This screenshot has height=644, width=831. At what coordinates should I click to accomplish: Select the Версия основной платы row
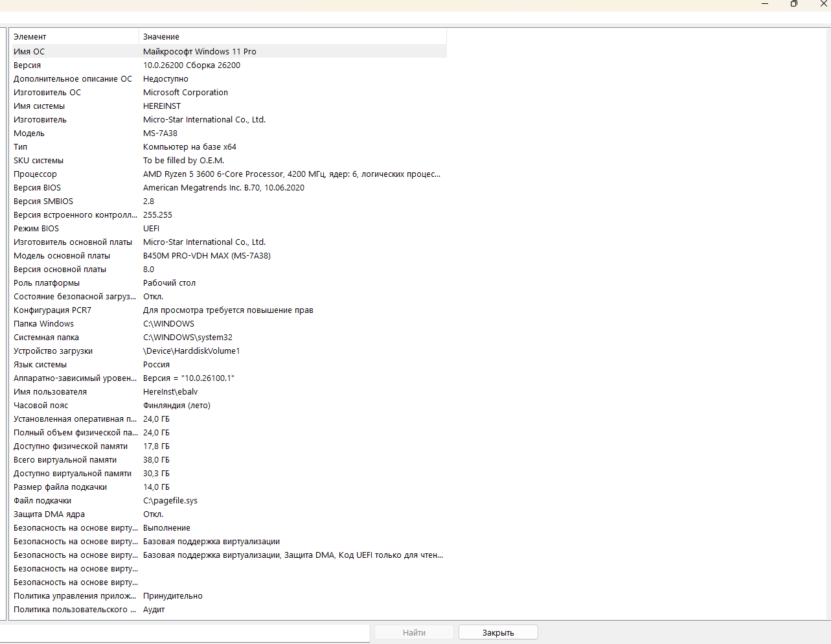click(228, 269)
